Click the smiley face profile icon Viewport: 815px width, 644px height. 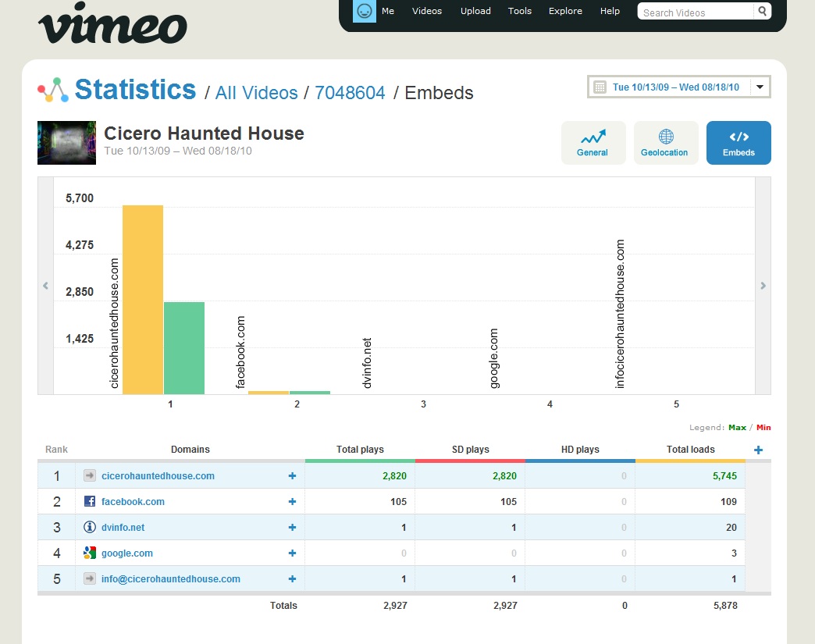[x=365, y=11]
